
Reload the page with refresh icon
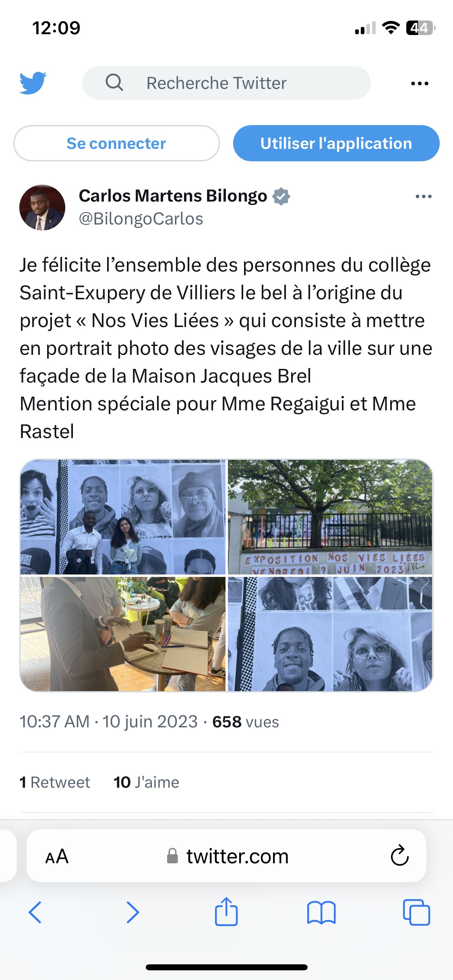click(x=399, y=856)
